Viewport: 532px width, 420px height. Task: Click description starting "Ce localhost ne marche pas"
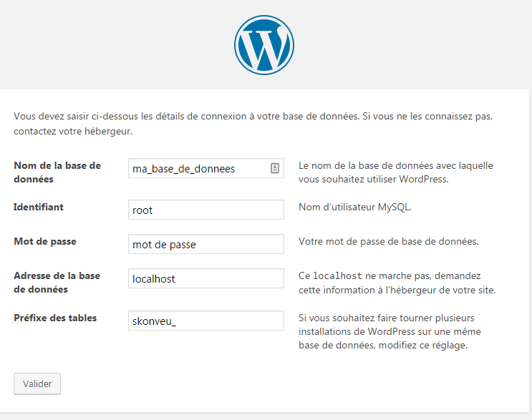pos(397,283)
